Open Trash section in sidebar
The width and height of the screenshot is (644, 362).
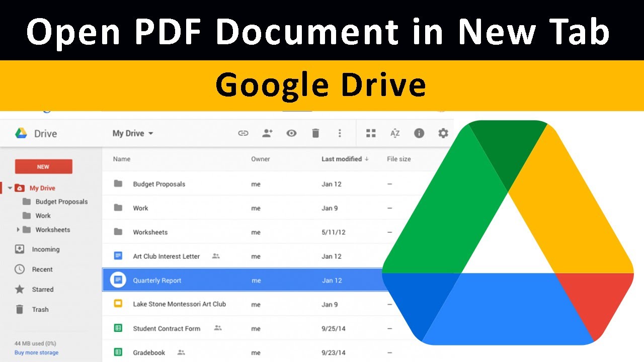40,310
